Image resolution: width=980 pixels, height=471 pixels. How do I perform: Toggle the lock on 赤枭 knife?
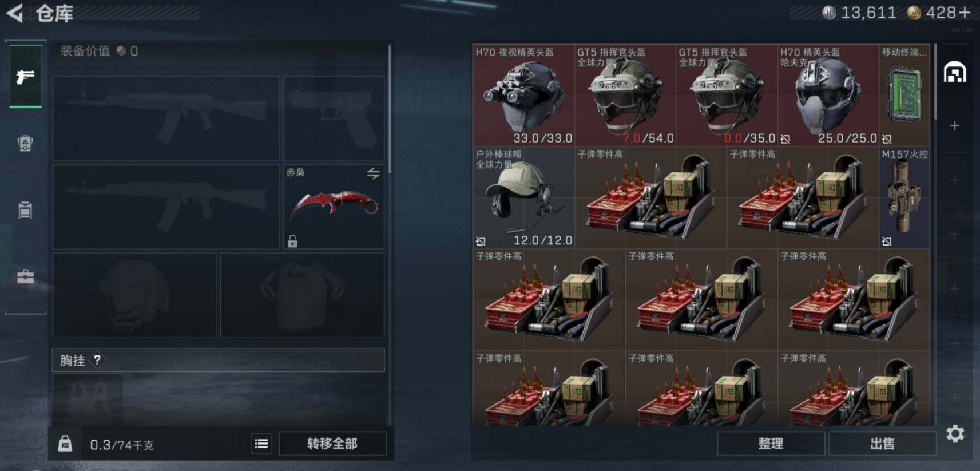292,241
